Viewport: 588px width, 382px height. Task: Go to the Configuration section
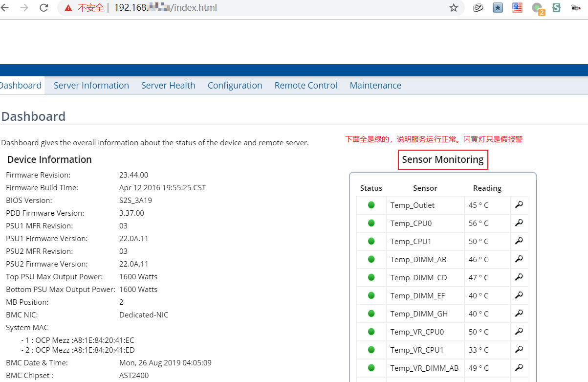235,85
